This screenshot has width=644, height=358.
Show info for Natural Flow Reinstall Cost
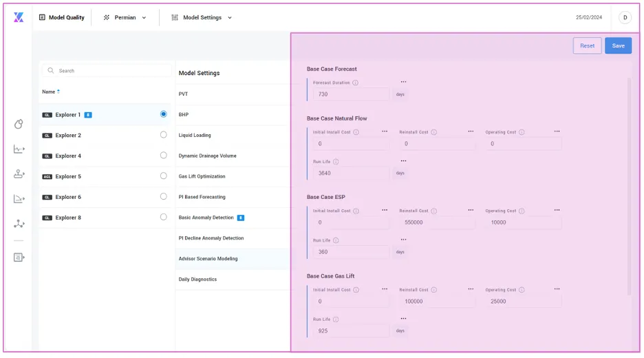pyautogui.click(x=434, y=132)
